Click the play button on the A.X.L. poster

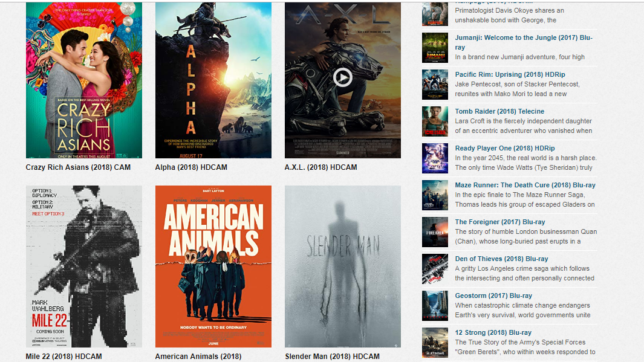point(342,77)
